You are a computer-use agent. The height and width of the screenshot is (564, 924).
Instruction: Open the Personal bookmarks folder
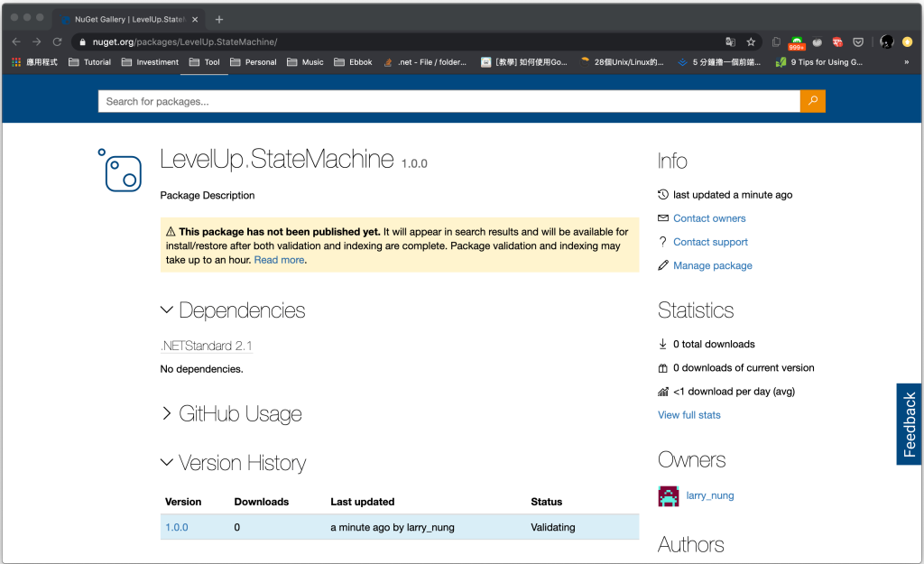254,62
